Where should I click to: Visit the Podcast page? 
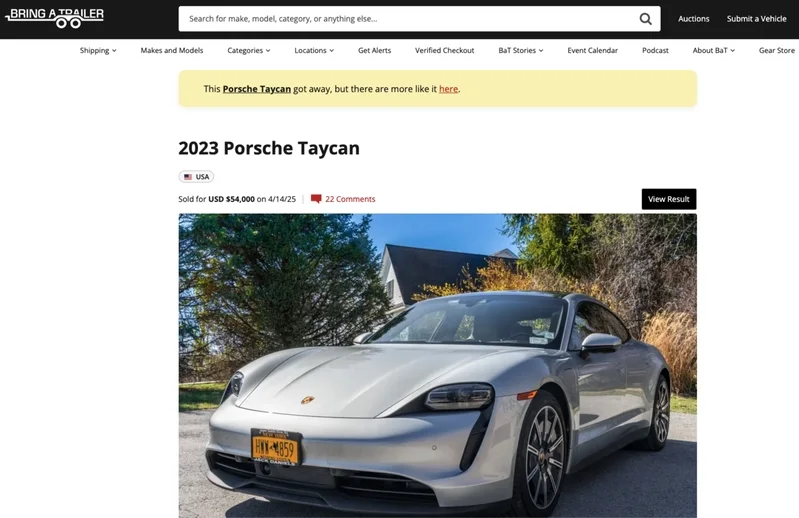point(655,50)
